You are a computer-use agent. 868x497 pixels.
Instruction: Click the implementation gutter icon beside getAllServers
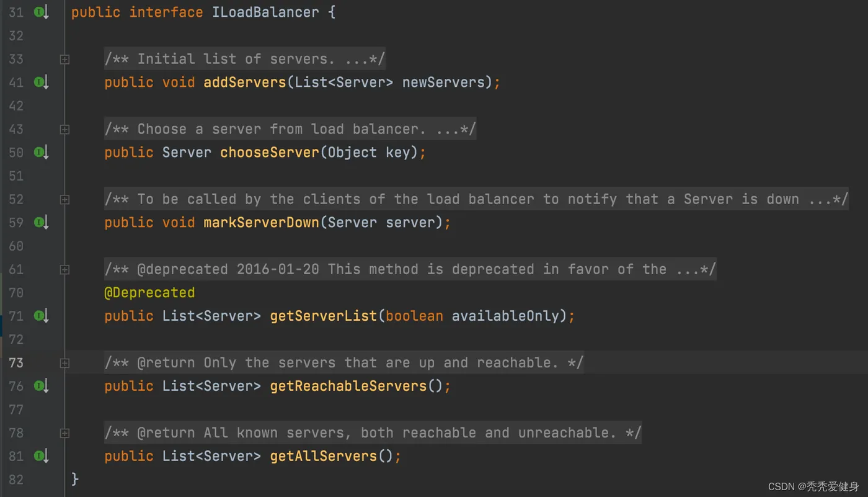coord(41,456)
